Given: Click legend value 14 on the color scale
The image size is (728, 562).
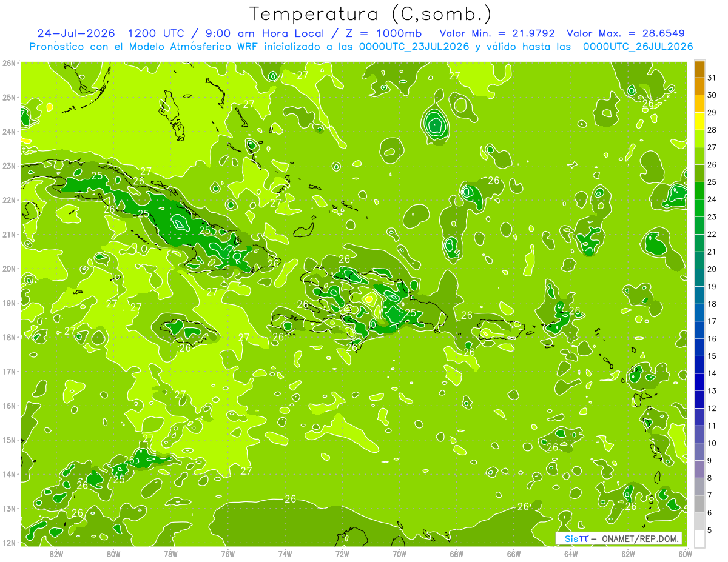Looking at the screenshot, I should (712, 373).
